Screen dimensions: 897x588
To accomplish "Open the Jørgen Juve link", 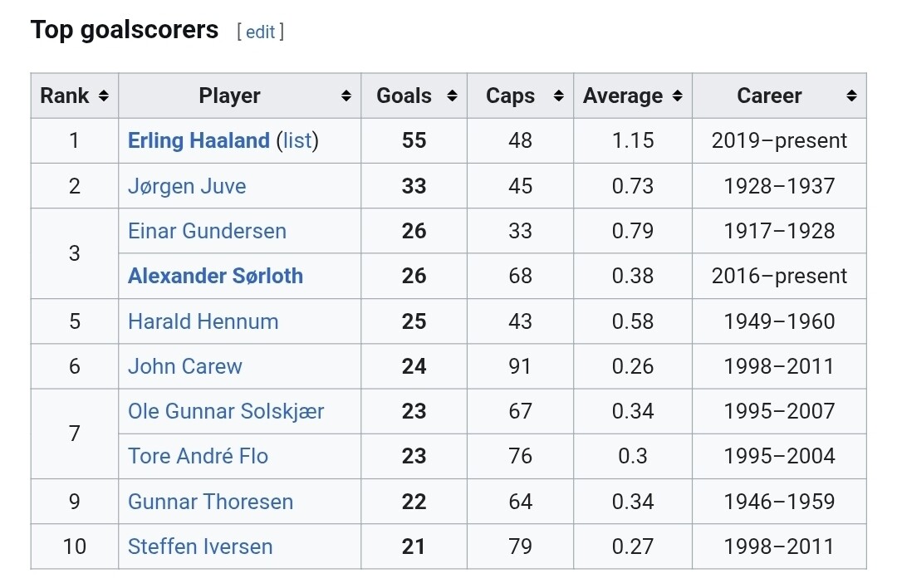I will coord(187,186).
